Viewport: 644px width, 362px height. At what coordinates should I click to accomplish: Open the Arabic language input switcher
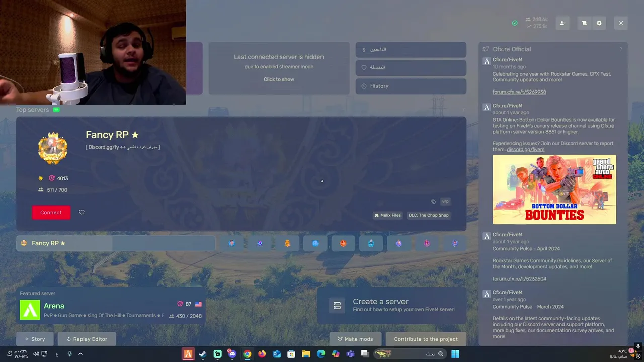tap(56, 354)
